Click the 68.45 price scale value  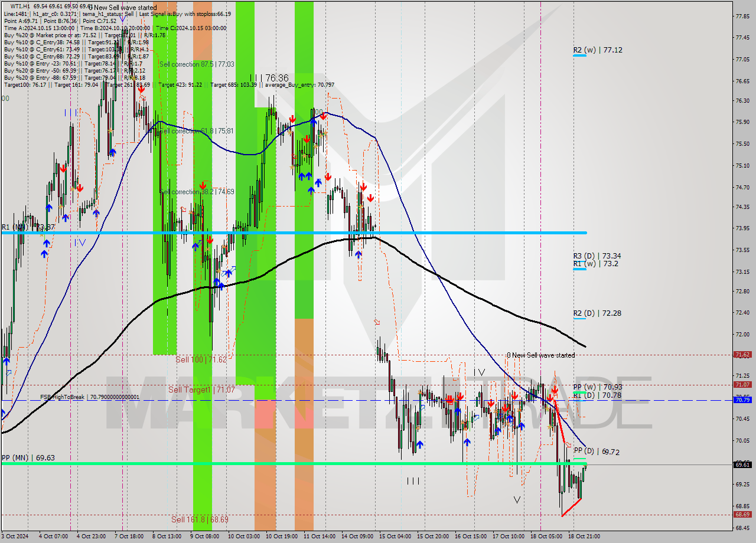[742, 528]
